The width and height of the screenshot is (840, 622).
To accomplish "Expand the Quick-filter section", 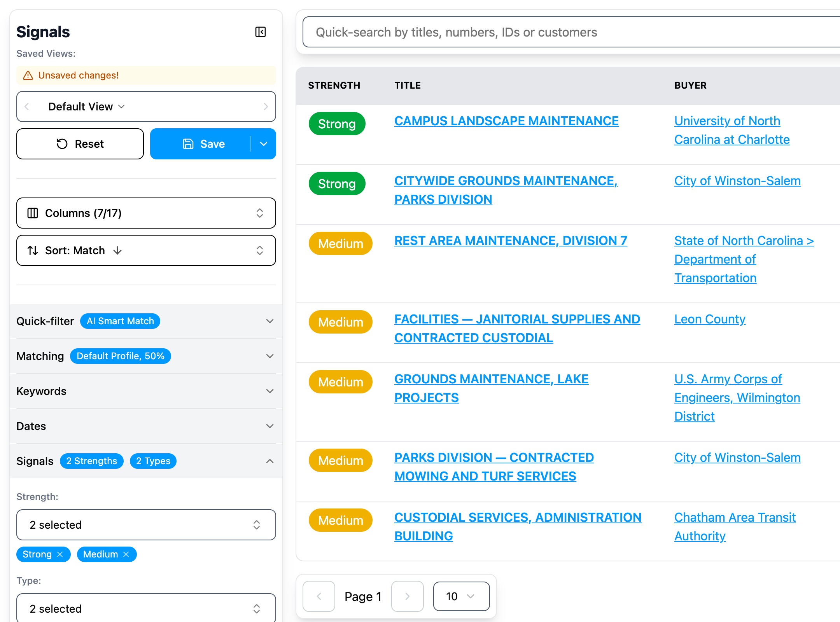I will click(x=146, y=321).
